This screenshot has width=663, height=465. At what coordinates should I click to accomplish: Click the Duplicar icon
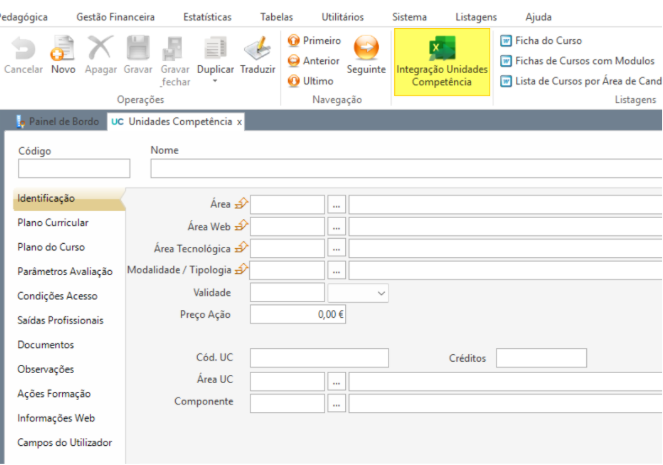(216, 48)
